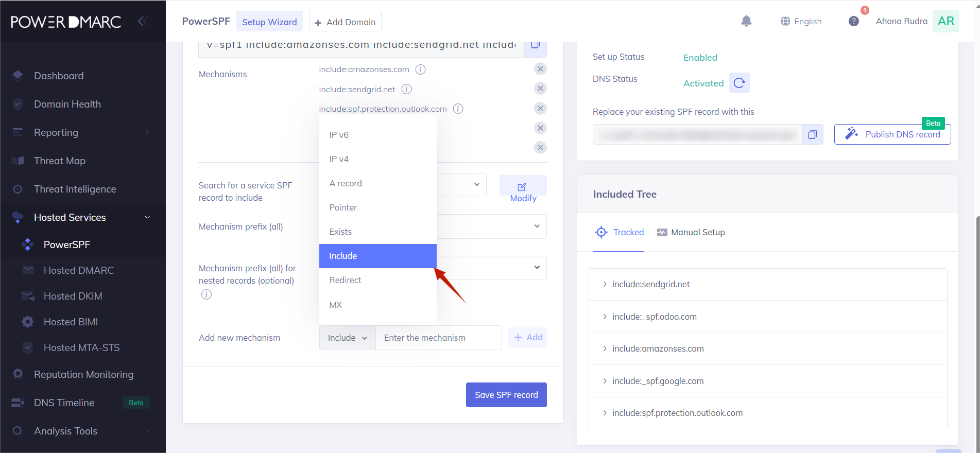This screenshot has width=980, height=453.
Task: Open the Mechanism prefix (all) dropdown
Action: pos(536,226)
